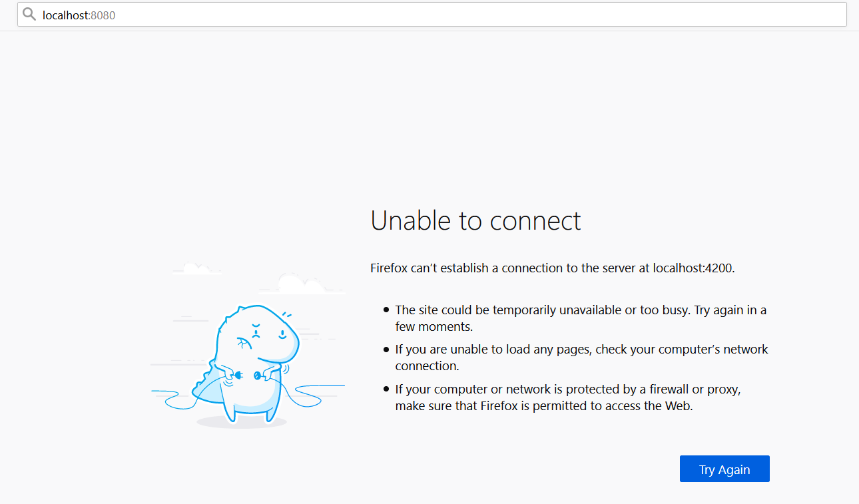Image resolution: width=859 pixels, height=504 pixels.
Task: Click the loose cable right of the dinosaur
Action: [316, 395]
